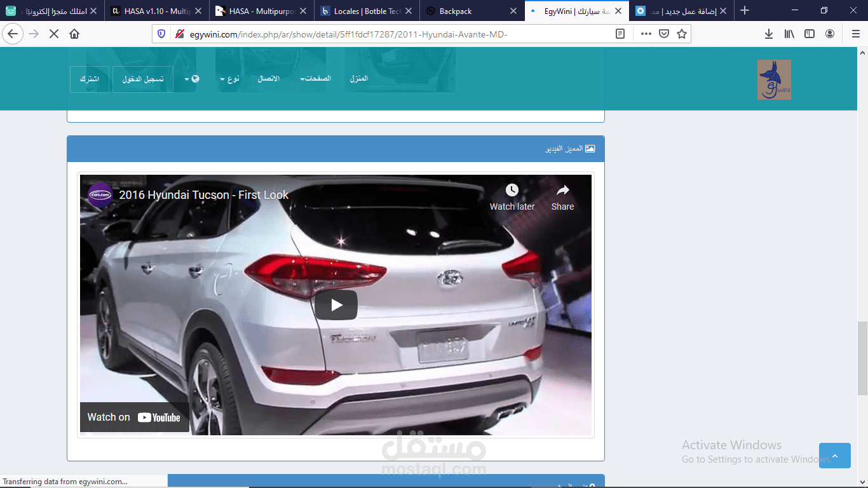Viewport: 868px width, 488px height.
Task: Save page to Pocket icon
Action: pos(664,34)
